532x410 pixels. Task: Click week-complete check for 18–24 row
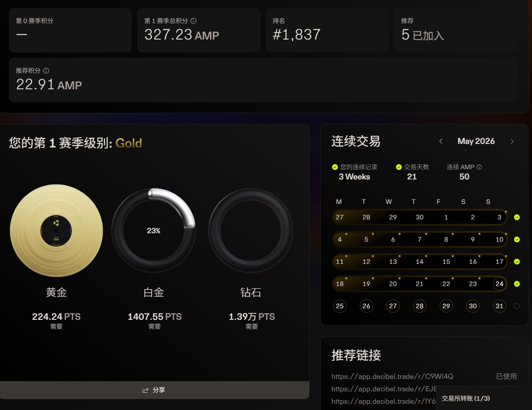[x=517, y=284]
